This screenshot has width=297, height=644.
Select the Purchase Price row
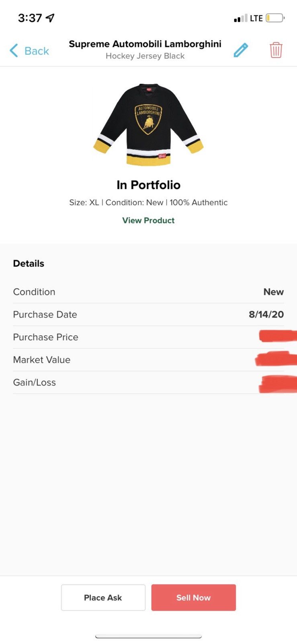click(148, 337)
